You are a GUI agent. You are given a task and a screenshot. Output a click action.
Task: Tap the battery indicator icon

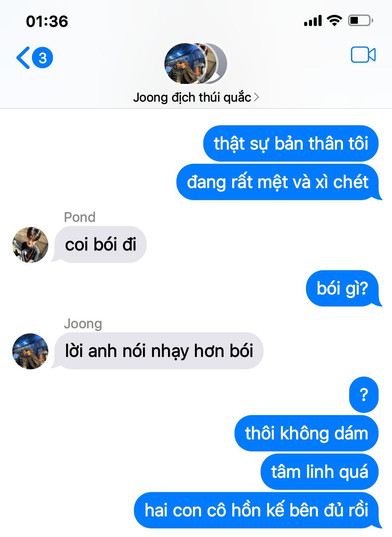pyautogui.click(x=360, y=20)
